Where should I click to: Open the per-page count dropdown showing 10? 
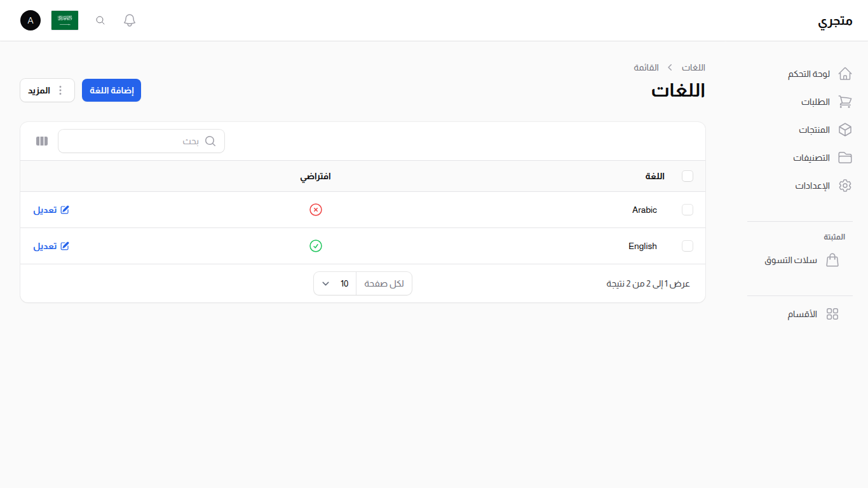(334, 283)
